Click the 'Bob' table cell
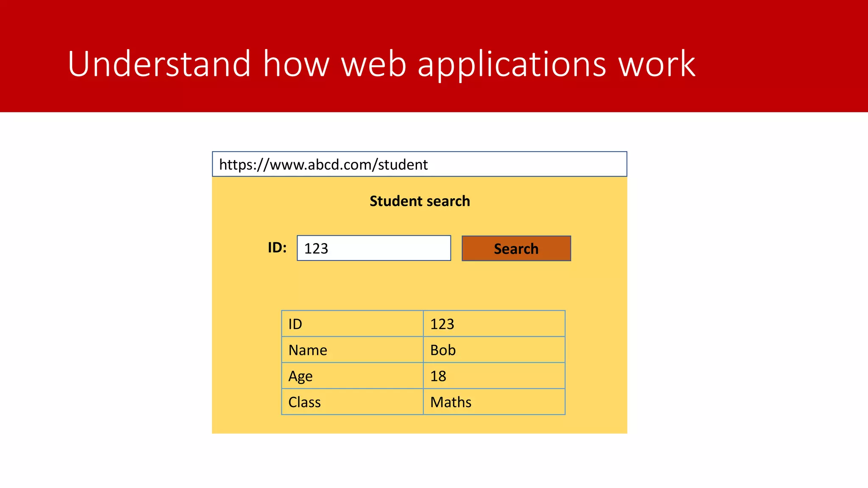The height and width of the screenshot is (488, 868). (x=494, y=350)
